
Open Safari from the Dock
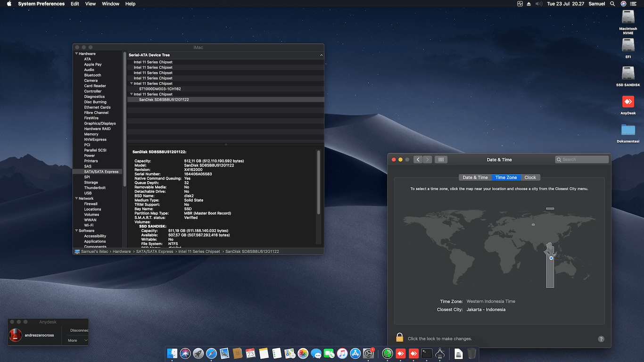click(211, 354)
